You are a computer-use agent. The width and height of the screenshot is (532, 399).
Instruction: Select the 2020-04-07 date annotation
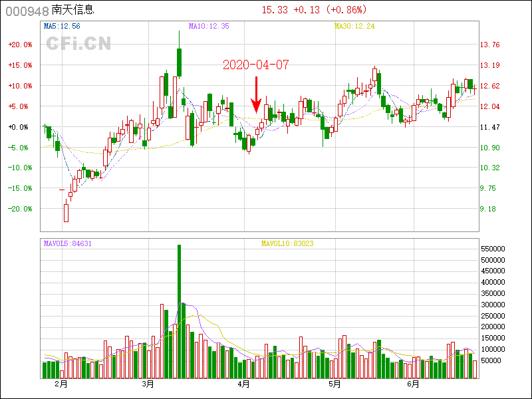coord(255,65)
